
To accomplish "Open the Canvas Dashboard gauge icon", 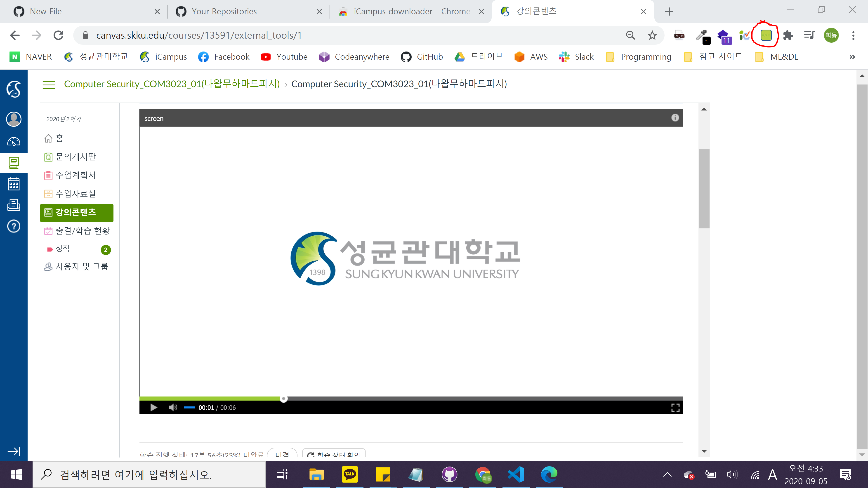I will [x=14, y=142].
